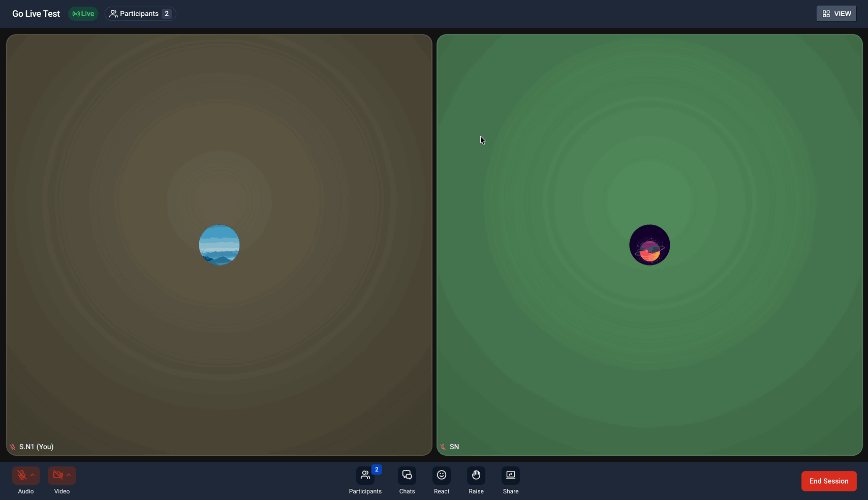Enable video using the camera toggle
The height and width of the screenshot is (500, 868).
58,475
